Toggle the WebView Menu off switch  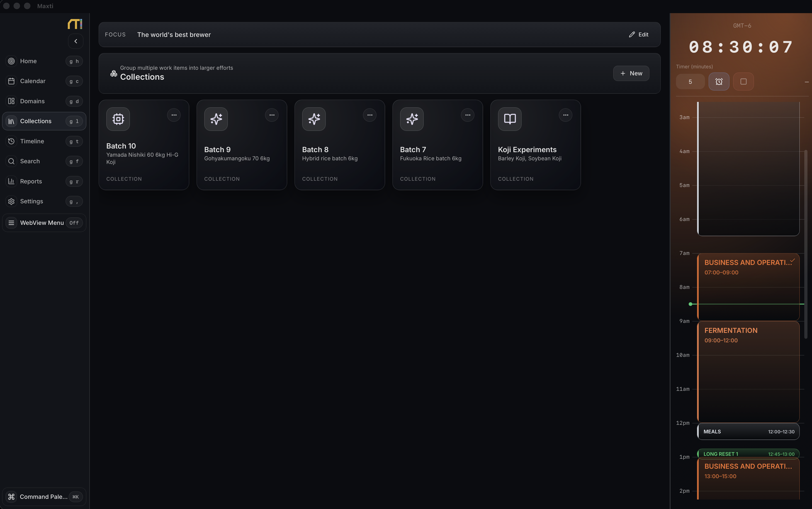pyautogui.click(x=74, y=223)
